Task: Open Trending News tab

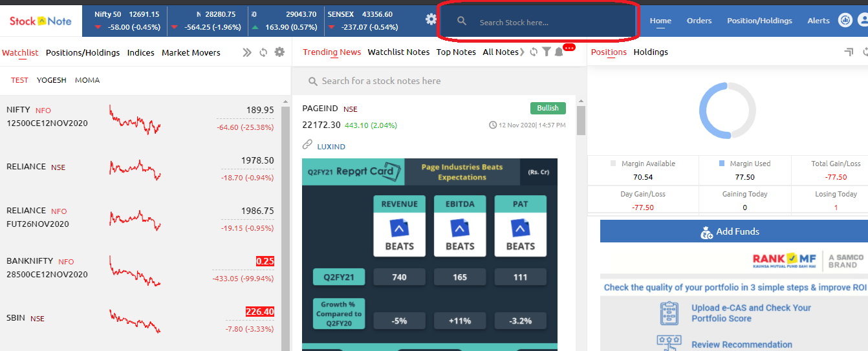Action: point(332,52)
